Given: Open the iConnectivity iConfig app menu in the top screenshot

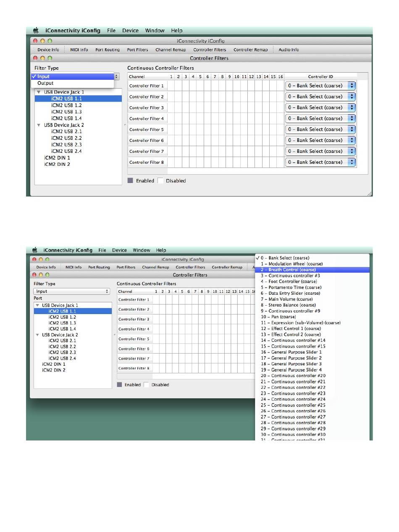Looking at the screenshot, I should coord(73,30).
